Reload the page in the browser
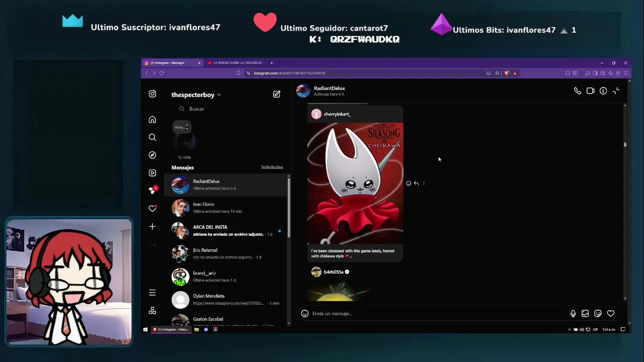Screen dimensions: 644x362 tap(162, 73)
